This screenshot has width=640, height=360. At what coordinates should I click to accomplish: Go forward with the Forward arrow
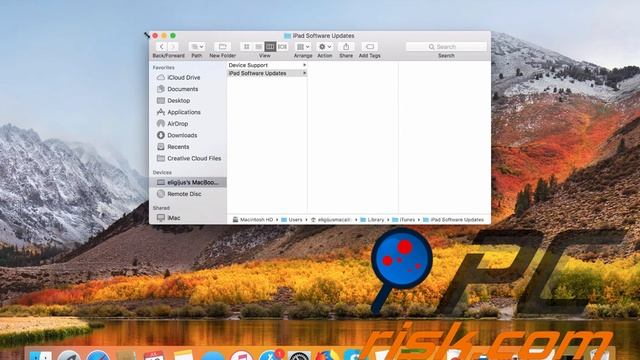(173, 47)
